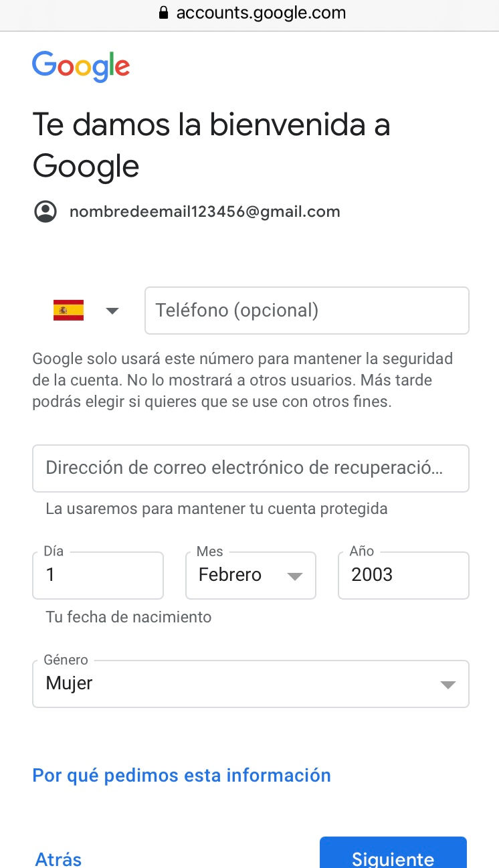Continue with the Siguiente button
Screen dimensions: 499x868
coord(393,853)
